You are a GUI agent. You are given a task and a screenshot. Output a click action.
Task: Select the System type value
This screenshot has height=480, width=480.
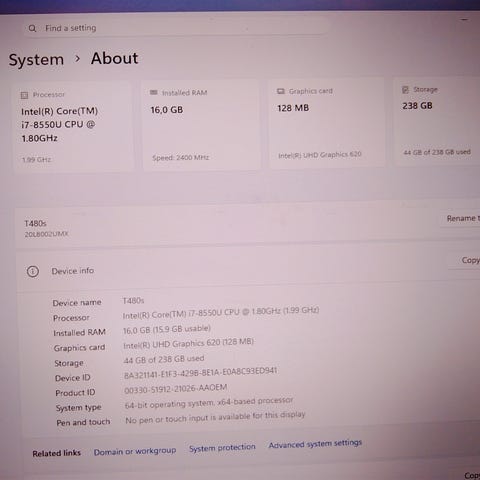pyautogui.click(x=209, y=403)
